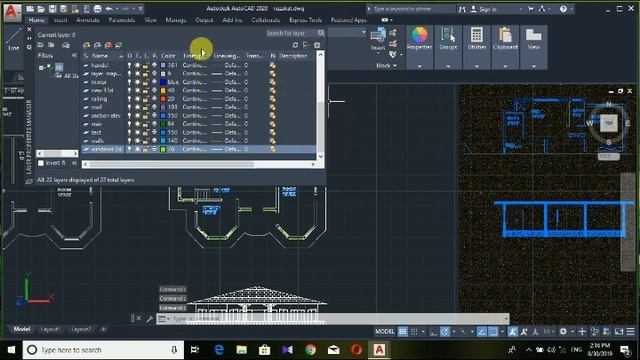Screen dimensions: 640x360
Task: Click the New Property Filter icon
Action: pyautogui.click(x=40, y=45)
